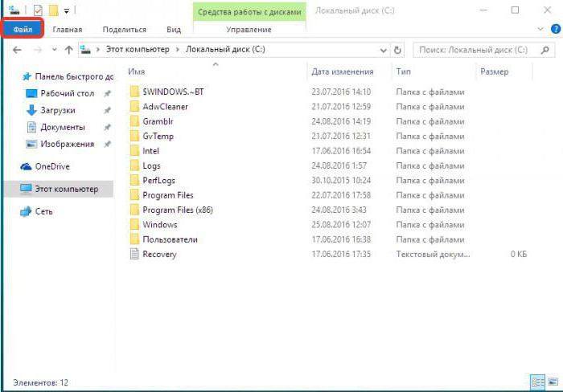Open the quick access toolbar customize dropdown
Image resolution: width=563 pixels, height=392 pixels.
(66, 10)
